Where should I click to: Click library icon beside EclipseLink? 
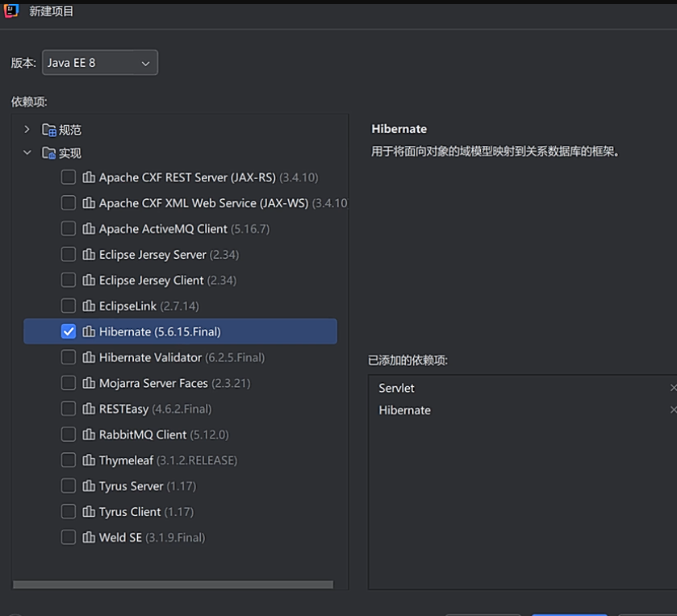point(89,306)
